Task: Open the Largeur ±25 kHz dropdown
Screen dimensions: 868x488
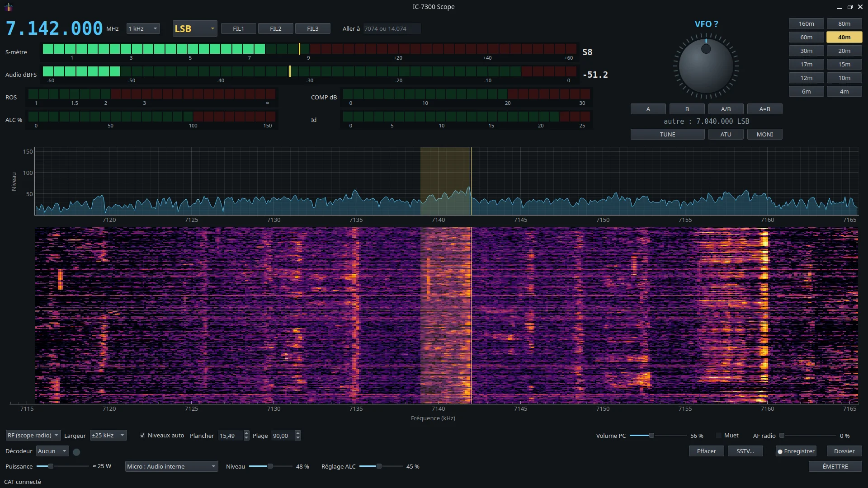Action: point(108,435)
